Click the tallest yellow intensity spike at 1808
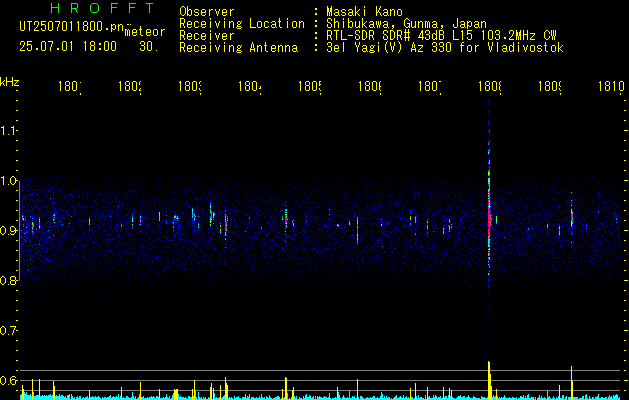The image size is (629, 400). tap(489, 379)
